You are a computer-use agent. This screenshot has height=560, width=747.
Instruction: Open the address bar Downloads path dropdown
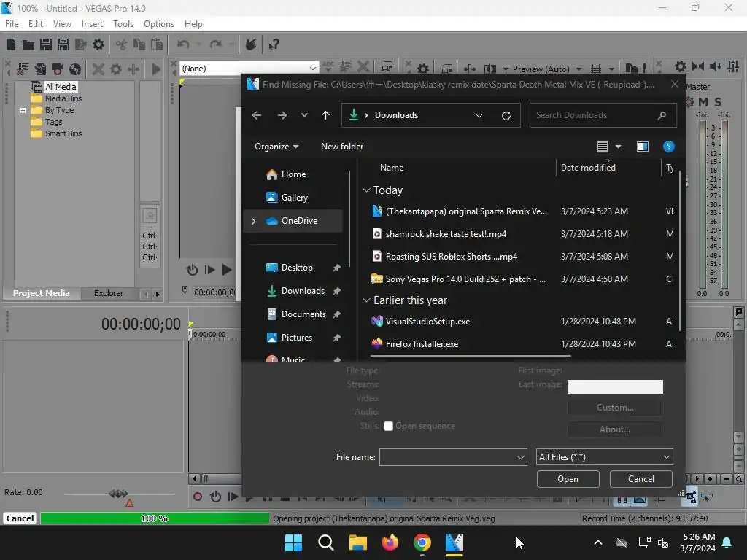(479, 116)
